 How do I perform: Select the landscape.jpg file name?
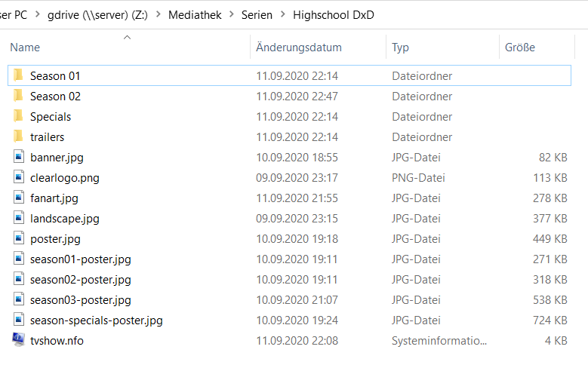tap(64, 218)
